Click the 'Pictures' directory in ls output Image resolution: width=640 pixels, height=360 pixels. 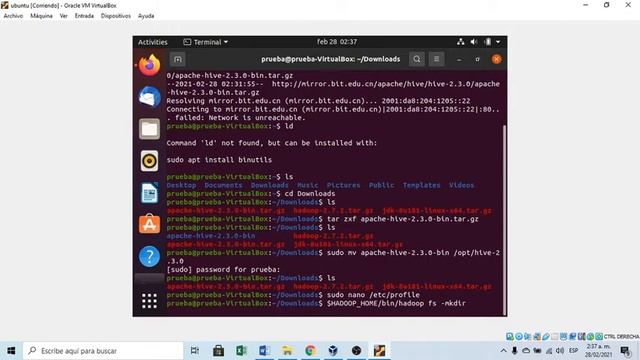[343, 185]
